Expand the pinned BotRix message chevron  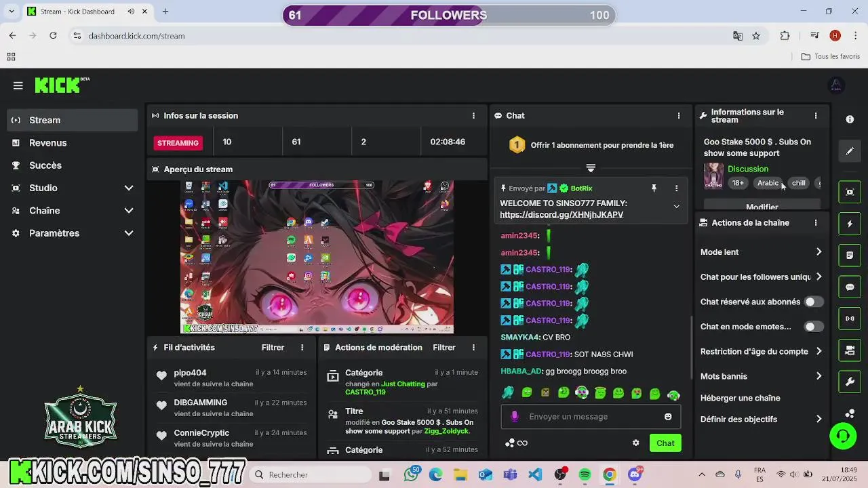[x=676, y=206]
